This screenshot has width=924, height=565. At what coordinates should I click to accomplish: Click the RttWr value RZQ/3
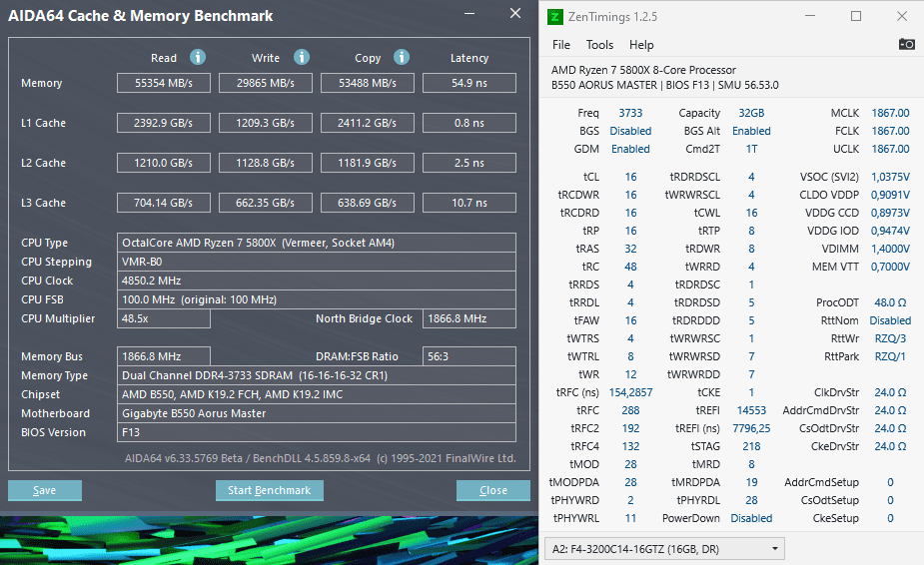click(x=890, y=338)
